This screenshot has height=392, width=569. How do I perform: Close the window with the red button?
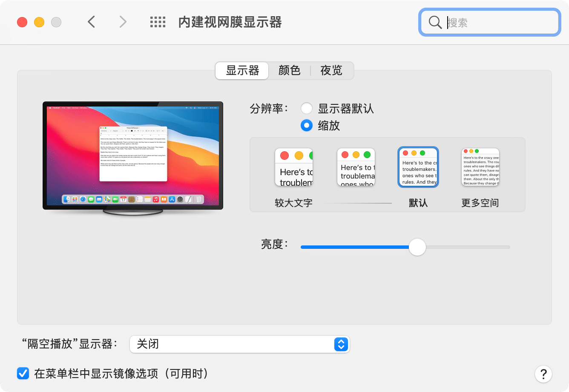tap(22, 22)
